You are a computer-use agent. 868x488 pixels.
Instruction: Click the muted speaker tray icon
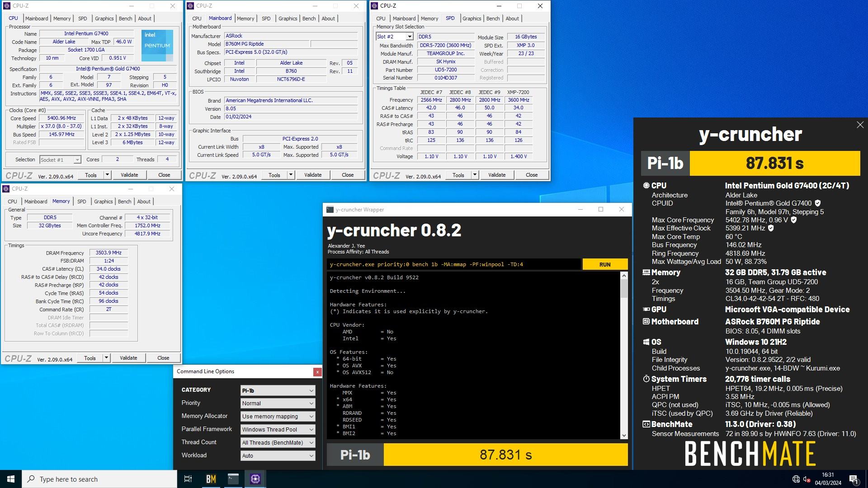[807, 479]
